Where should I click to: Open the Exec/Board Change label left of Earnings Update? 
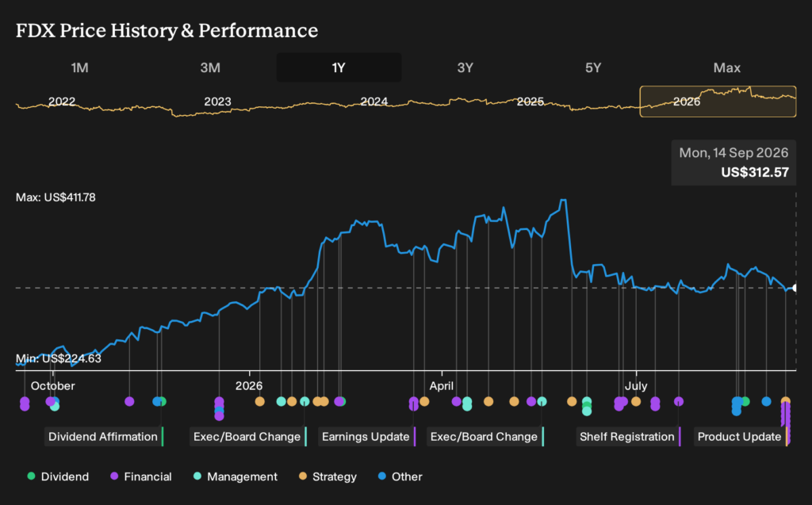247,437
